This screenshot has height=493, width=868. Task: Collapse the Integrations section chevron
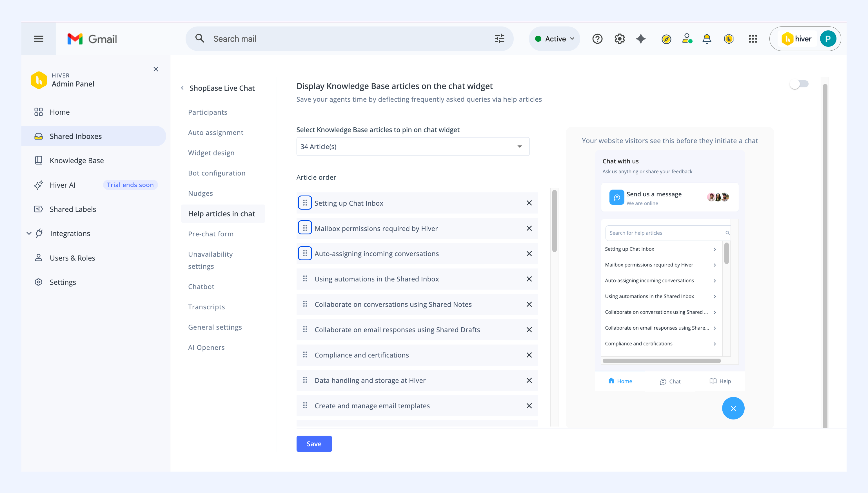(29, 233)
